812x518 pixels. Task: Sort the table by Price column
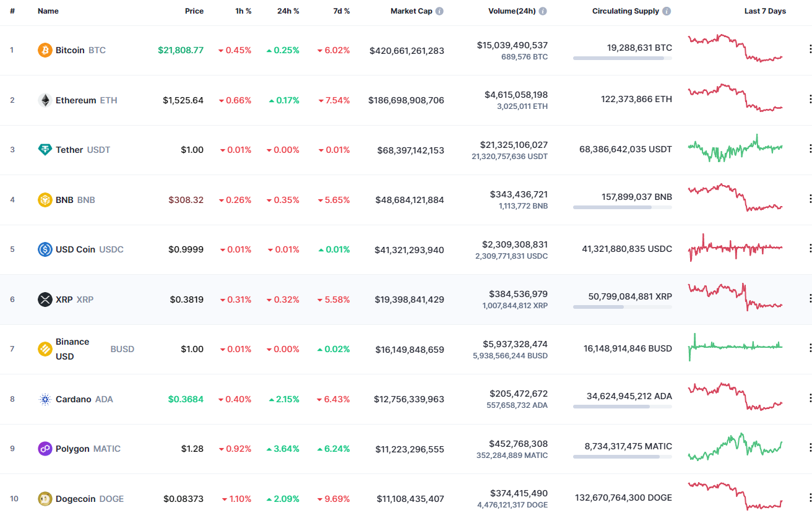194,11
